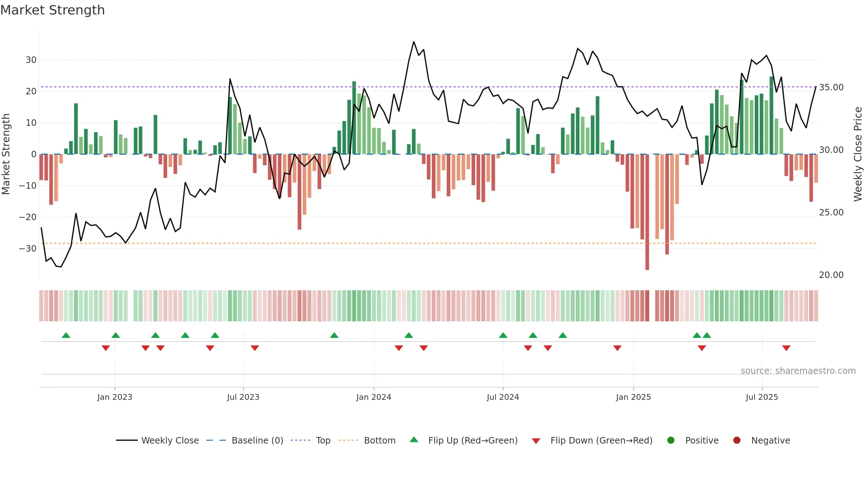Toggle the Top legend entry
Image resolution: width=868 pixels, height=488 pixels.
[311, 440]
